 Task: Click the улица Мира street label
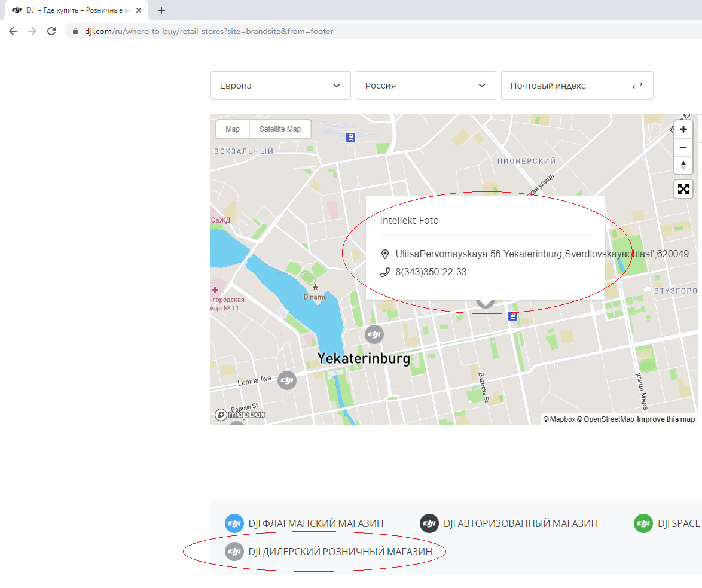coord(641,391)
